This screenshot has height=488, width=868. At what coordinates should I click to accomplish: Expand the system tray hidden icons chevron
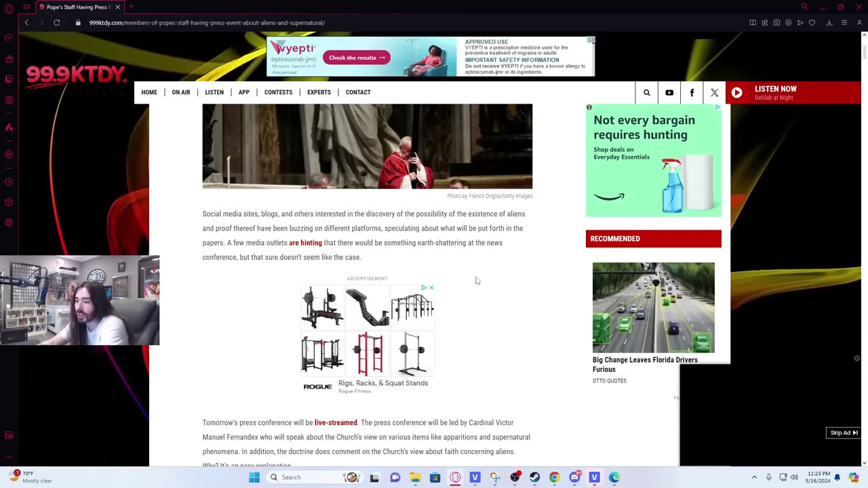pyautogui.click(x=754, y=477)
